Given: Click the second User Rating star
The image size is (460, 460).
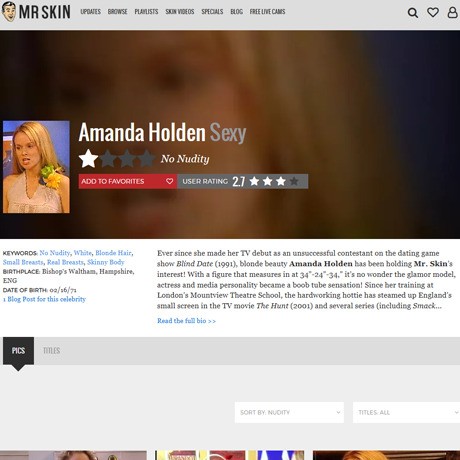Looking at the screenshot, I should (267, 181).
